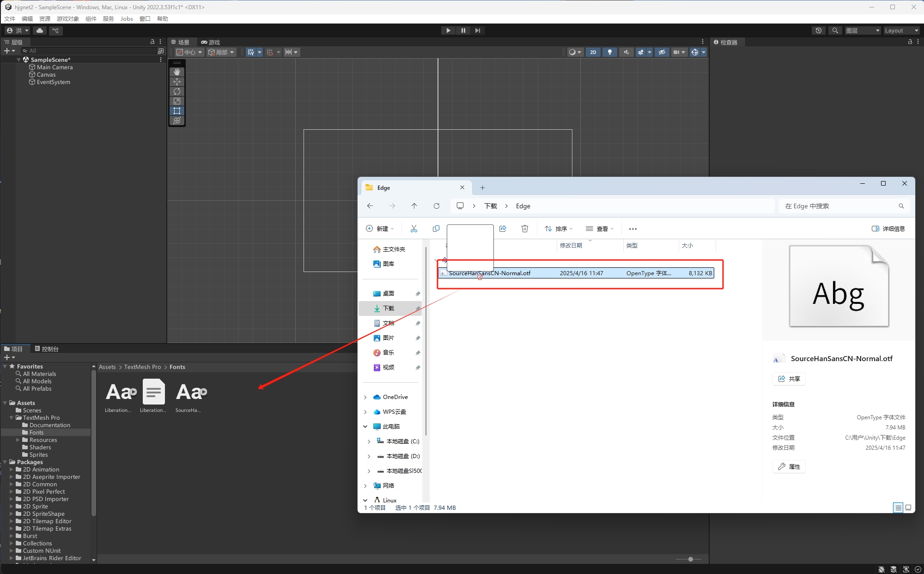The width and height of the screenshot is (924, 574).
Task: Click the Explorer Refresh icon
Action: [x=436, y=206]
